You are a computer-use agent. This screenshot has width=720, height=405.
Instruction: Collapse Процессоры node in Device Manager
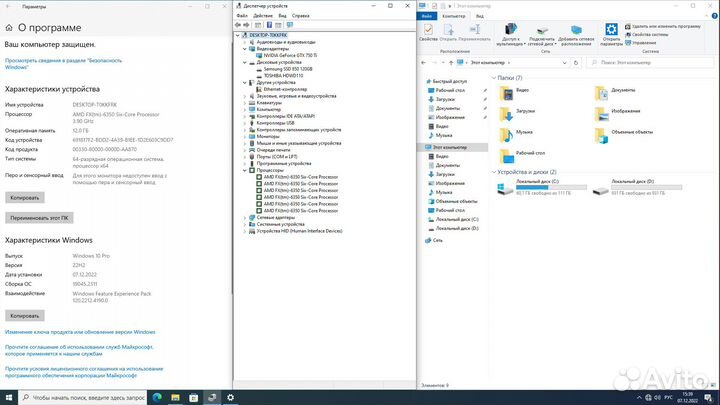245,170
